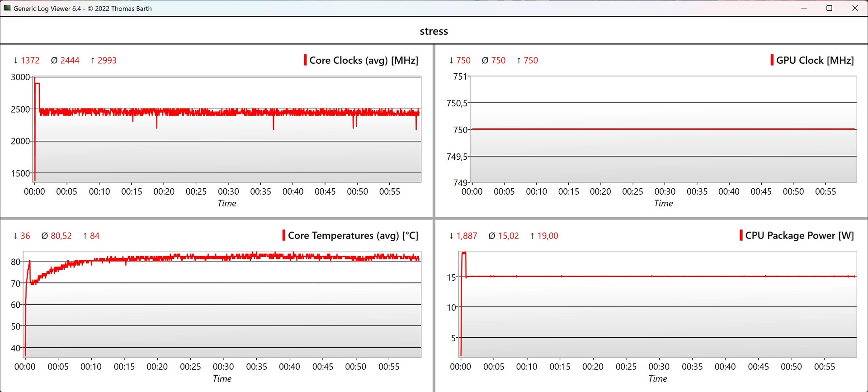Click the Core Temperatures maximum value 84
Viewport: 868px width, 392px height.
94,236
